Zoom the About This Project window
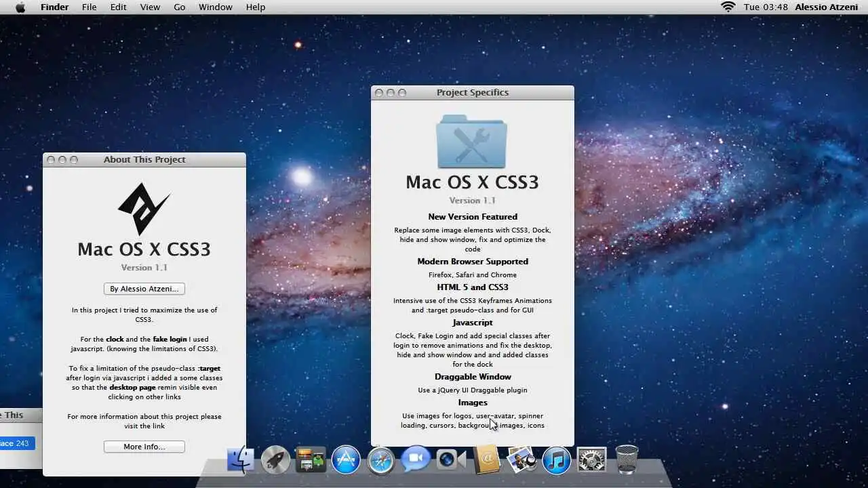This screenshot has height=488, width=868. click(x=74, y=160)
